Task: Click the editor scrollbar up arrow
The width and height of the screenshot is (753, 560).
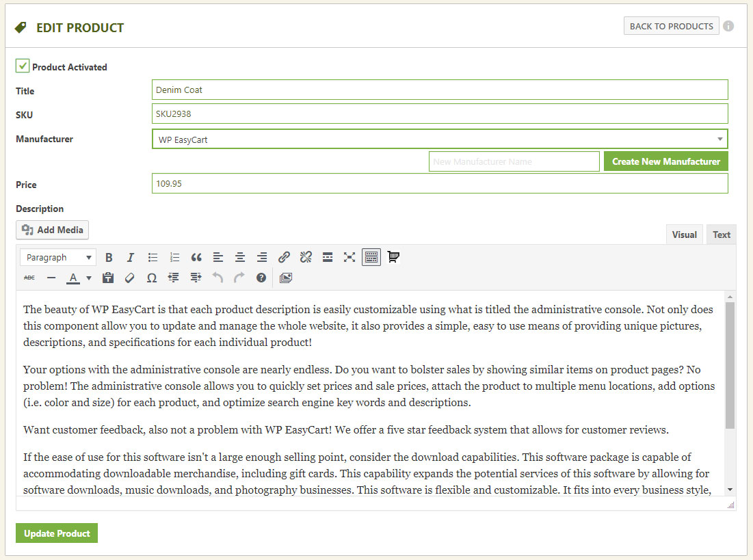Action: [730, 297]
